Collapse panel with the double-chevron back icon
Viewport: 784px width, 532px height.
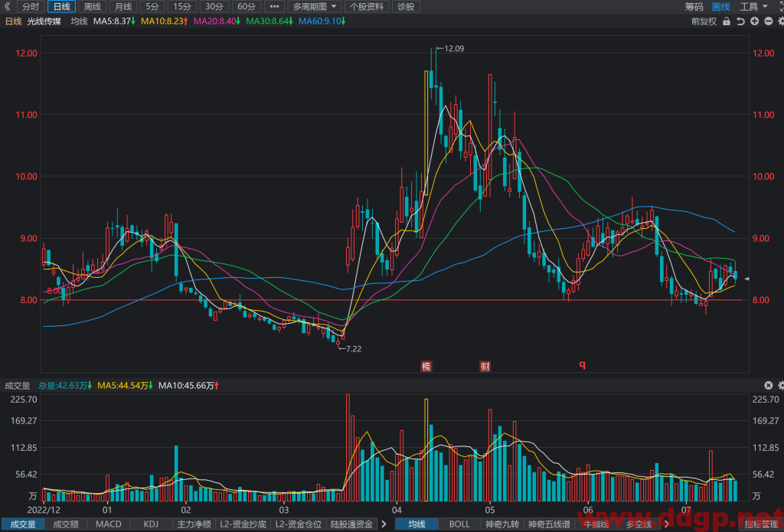coord(7,6)
